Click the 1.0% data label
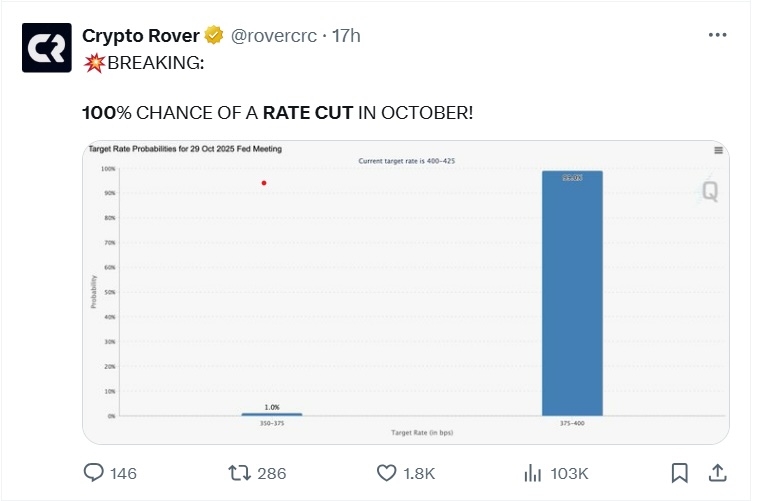The height and width of the screenshot is (501, 773). 272,407
